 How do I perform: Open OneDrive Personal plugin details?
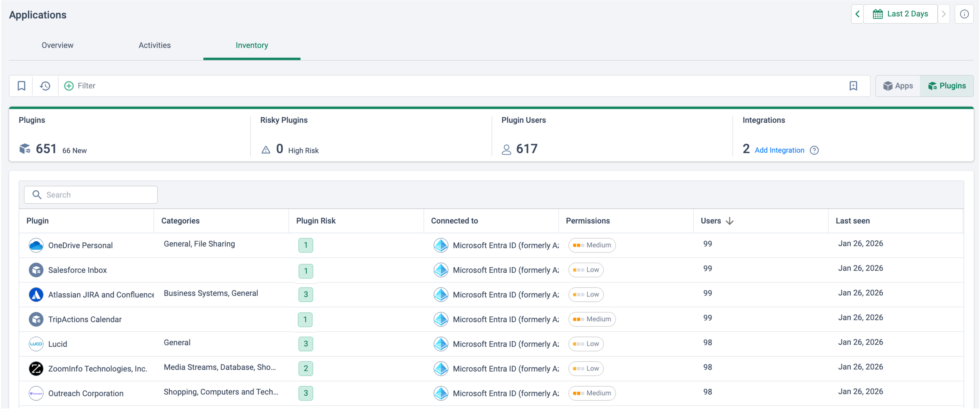pos(80,245)
